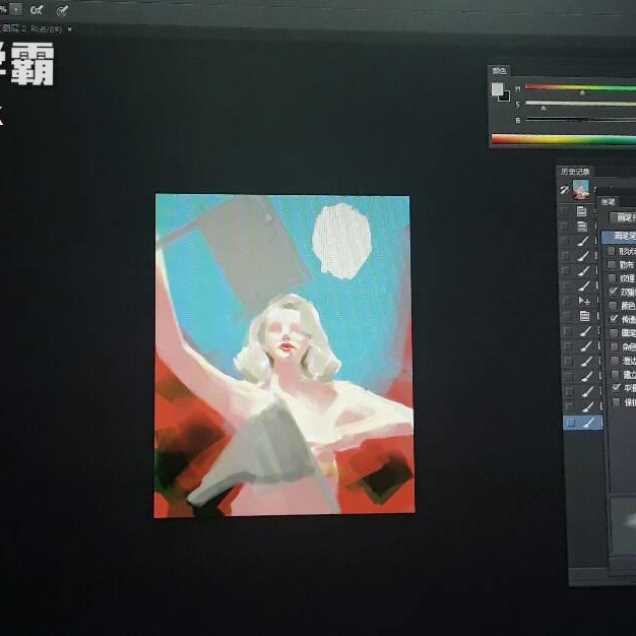Image resolution: width=636 pixels, height=636 pixels.
Task: Click the blonde woman's face on canvas
Action: [x=287, y=333]
